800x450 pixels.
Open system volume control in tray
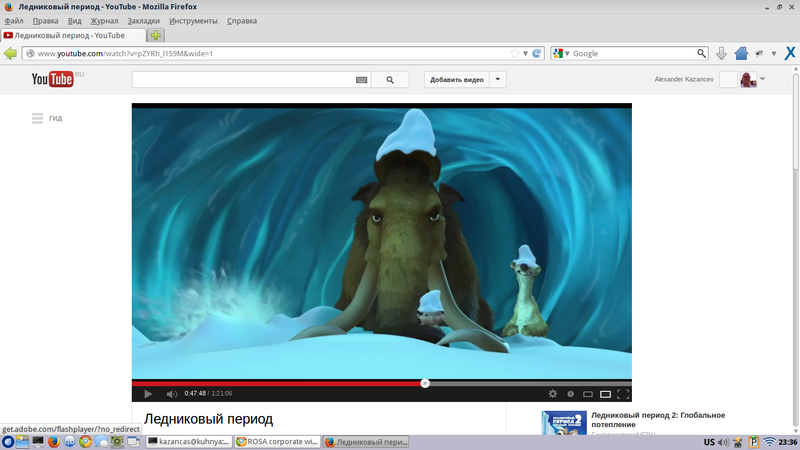click(723, 442)
